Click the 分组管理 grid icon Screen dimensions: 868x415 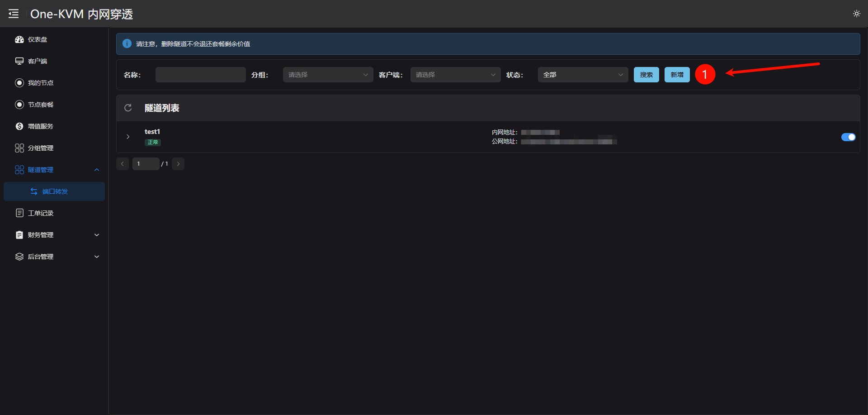[x=19, y=148]
